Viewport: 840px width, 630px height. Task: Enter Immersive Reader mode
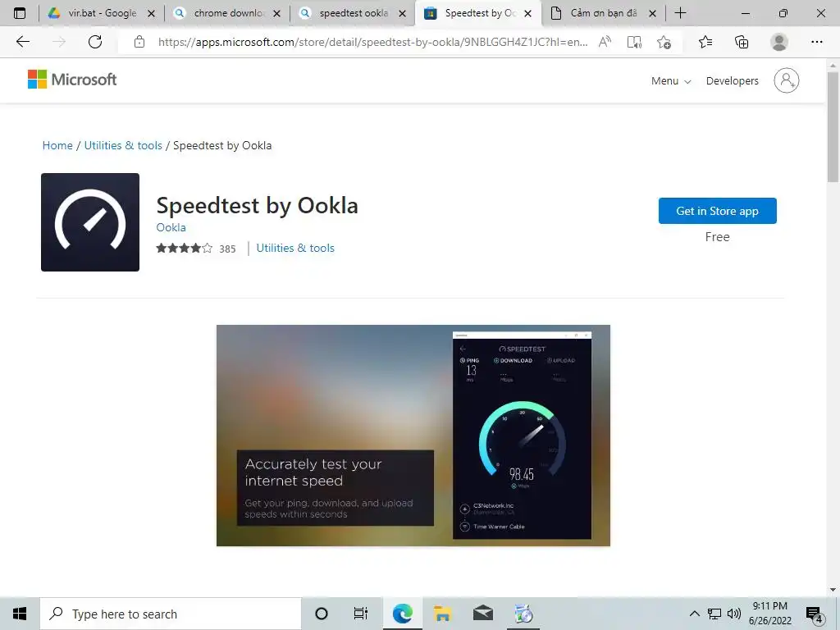[x=634, y=42]
